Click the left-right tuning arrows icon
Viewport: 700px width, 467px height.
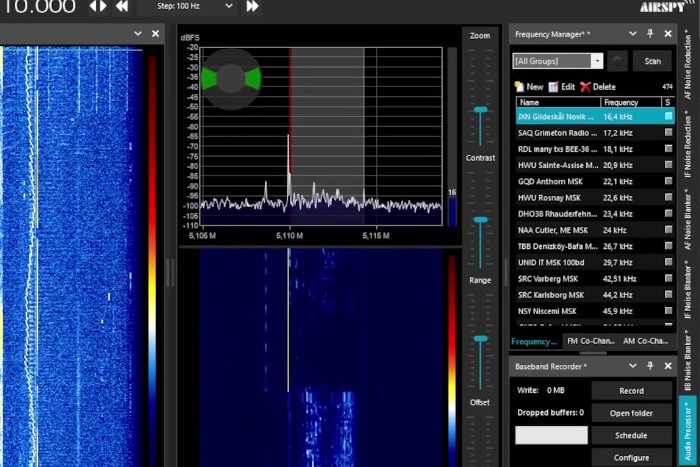[97, 7]
